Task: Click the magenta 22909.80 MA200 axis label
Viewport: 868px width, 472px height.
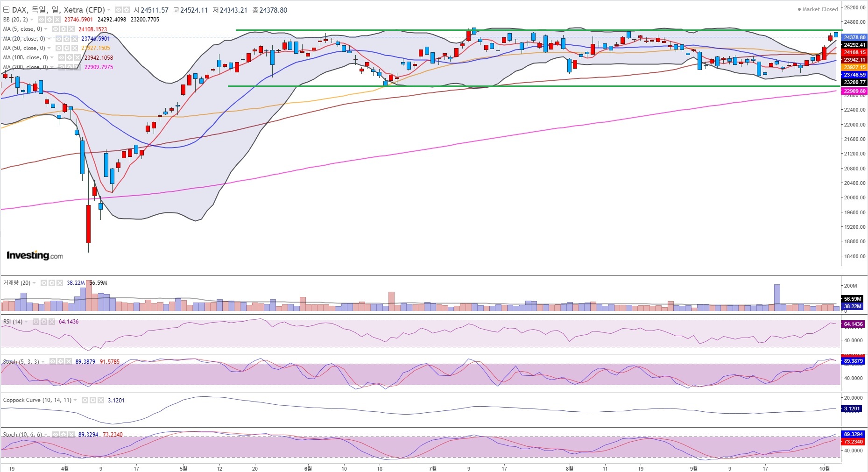Action: coord(854,92)
